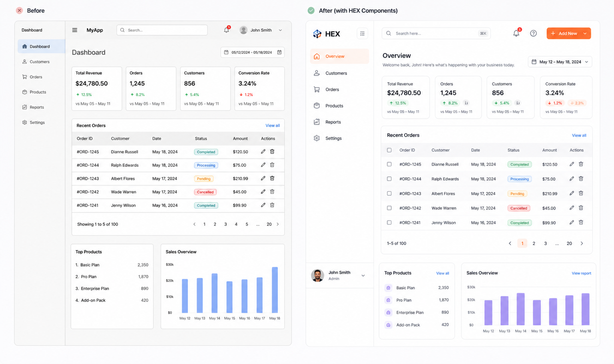This screenshot has height=364, width=614.
Task: Select Overview in HEX sidebar
Action: point(339,56)
